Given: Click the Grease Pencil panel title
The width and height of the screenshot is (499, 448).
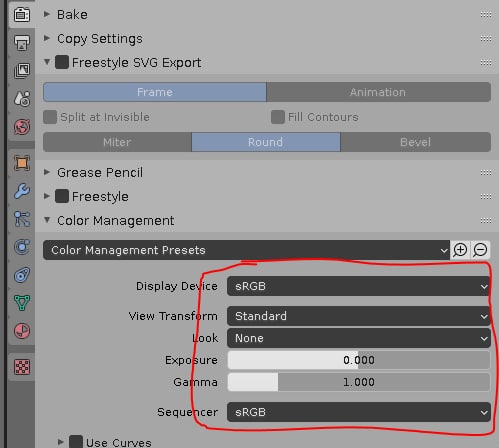Looking at the screenshot, I should [x=100, y=173].
